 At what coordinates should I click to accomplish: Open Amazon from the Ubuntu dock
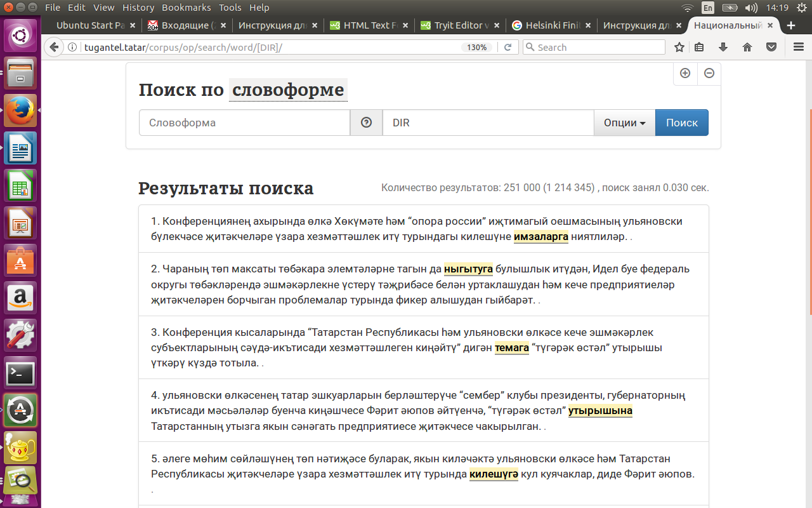(20, 298)
